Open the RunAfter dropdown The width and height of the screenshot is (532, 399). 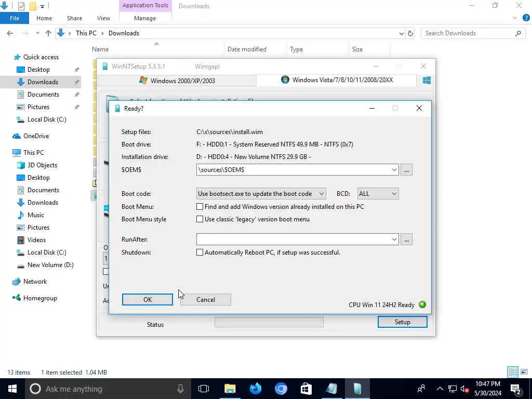(x=394, y=240)
